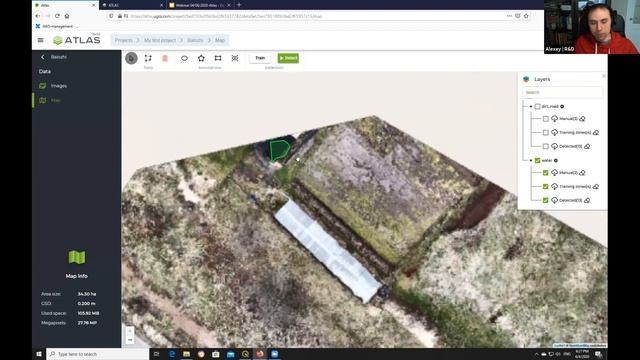Click the map zoom out (−) button

tap(130, 340)
